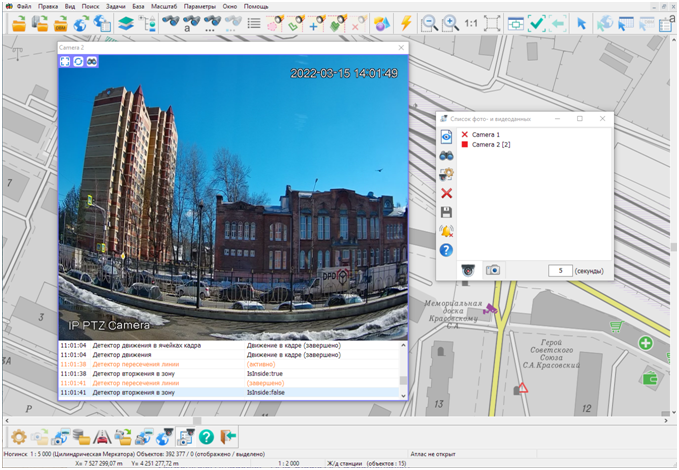
Task: Open help question mark icon in list panel
Action: [447, 250]
